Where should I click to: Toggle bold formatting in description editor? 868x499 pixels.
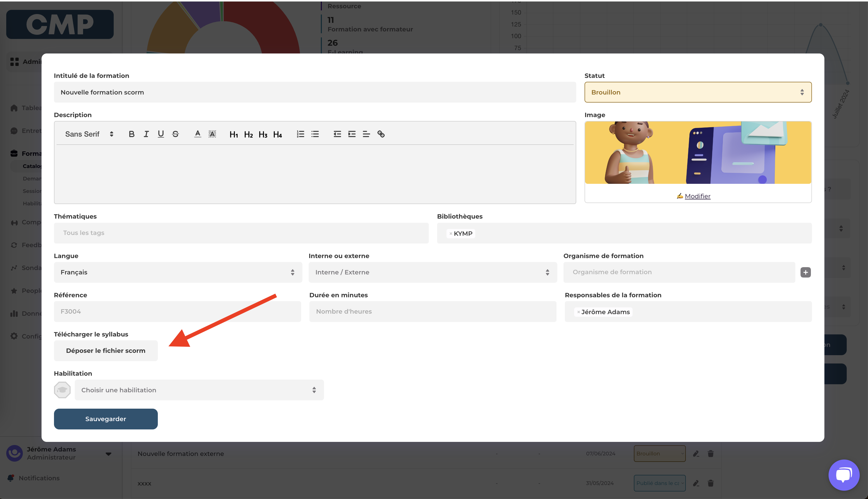[132, 134]
